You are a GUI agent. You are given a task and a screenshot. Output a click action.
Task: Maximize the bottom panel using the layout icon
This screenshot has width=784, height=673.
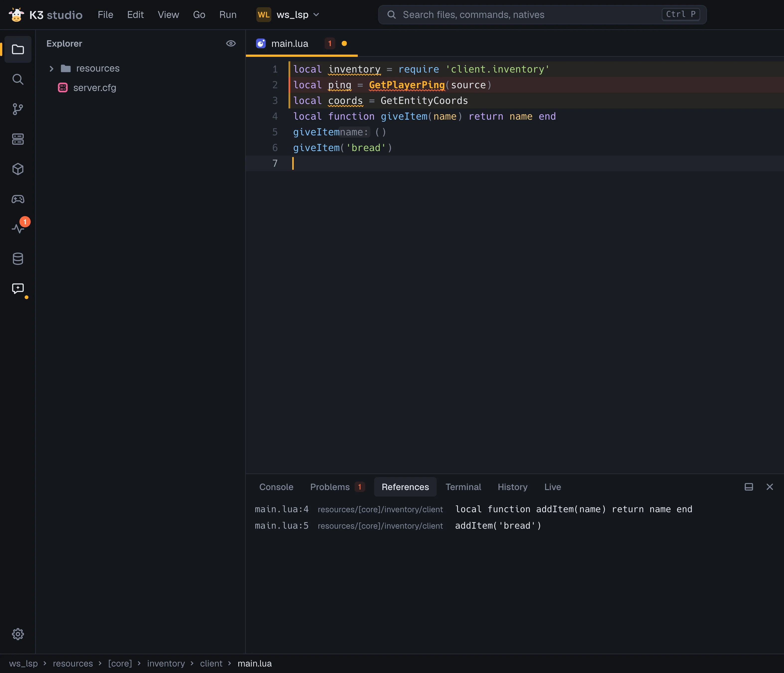748,487
